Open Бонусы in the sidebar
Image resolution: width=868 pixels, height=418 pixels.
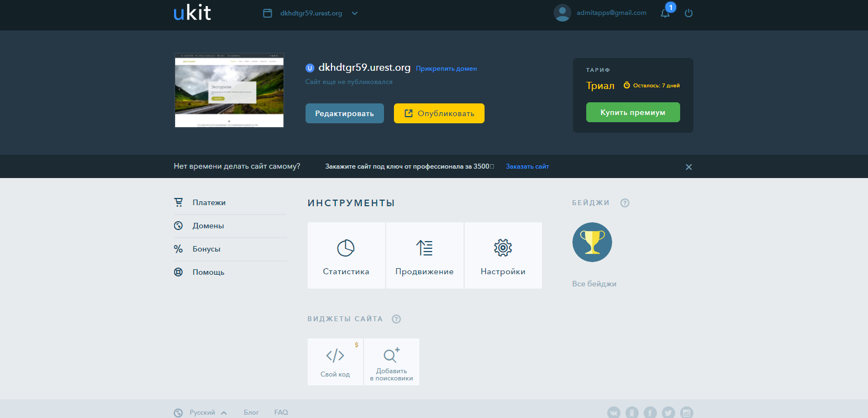point(230,249)
